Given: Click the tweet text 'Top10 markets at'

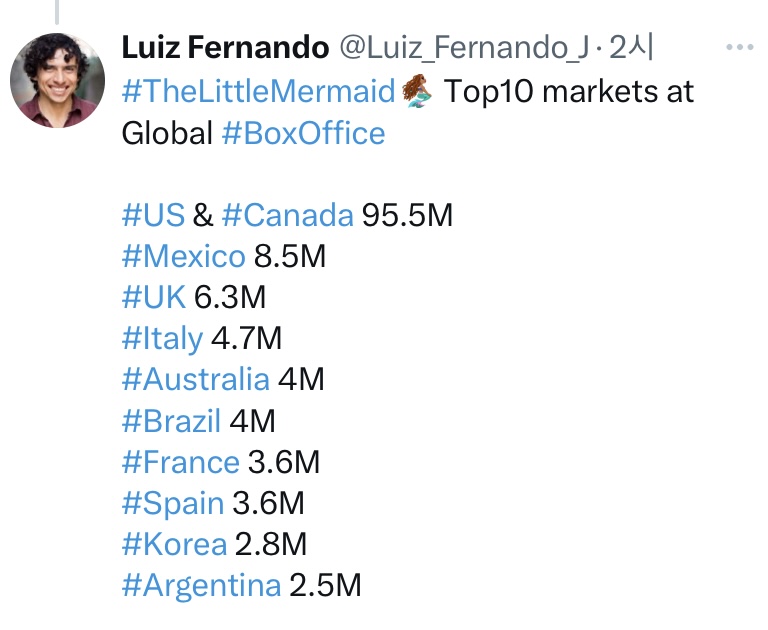Looking at the screenshot, I should pos(569,92).
